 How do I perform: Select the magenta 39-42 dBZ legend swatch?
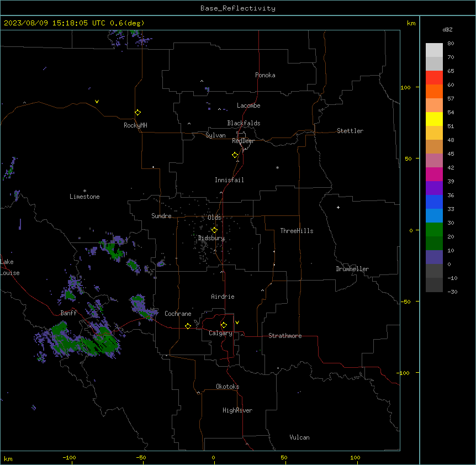[434, 174]
